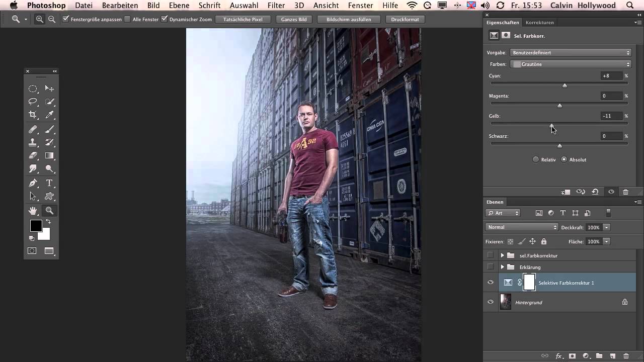Screen dimensions: 644x362
Task: Lock all attributes padlock icon
Action: pos(543,242)
